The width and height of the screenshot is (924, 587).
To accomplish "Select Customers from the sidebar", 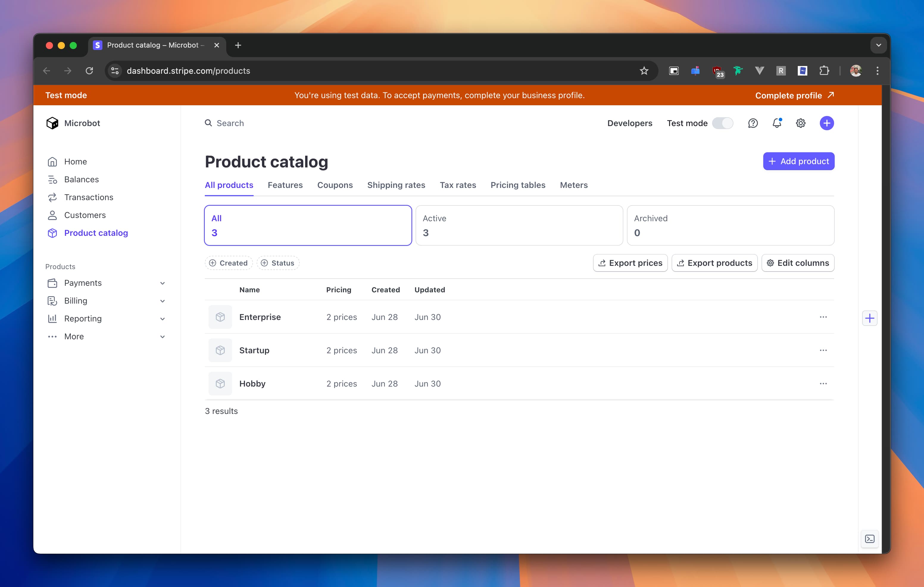I will [85, 215].
